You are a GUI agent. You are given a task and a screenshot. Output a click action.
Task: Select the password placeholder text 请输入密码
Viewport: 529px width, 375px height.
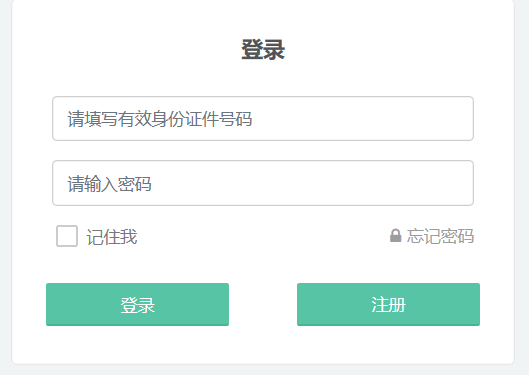tap(109, 184)
